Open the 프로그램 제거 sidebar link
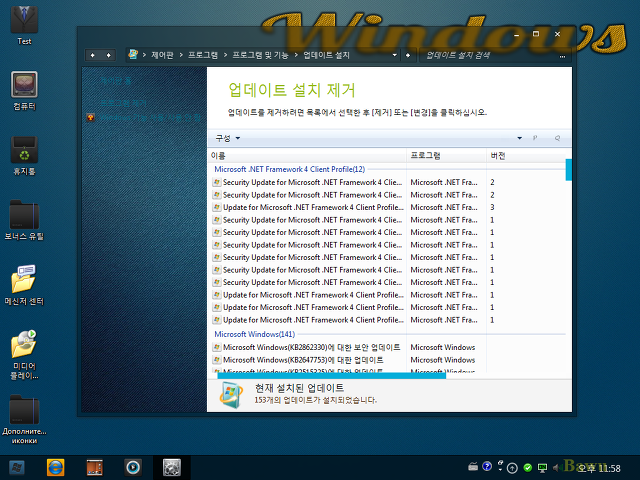The height and width of the screenshot is (480, 640). coord(123,102)
